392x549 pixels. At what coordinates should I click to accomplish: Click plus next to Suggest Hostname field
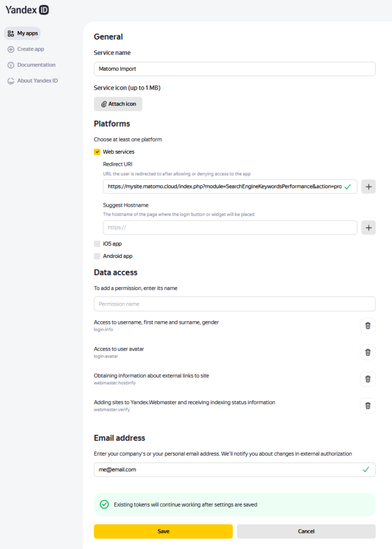click(368, 227)
